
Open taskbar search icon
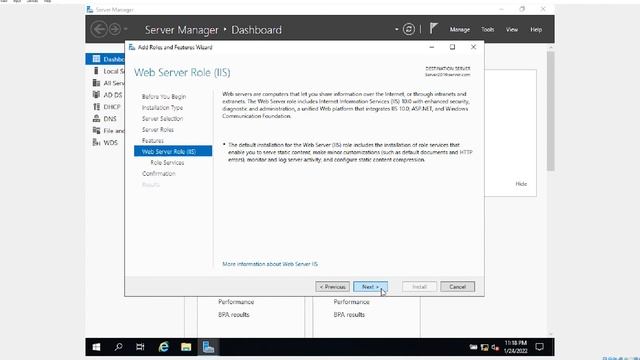(118, 347)
